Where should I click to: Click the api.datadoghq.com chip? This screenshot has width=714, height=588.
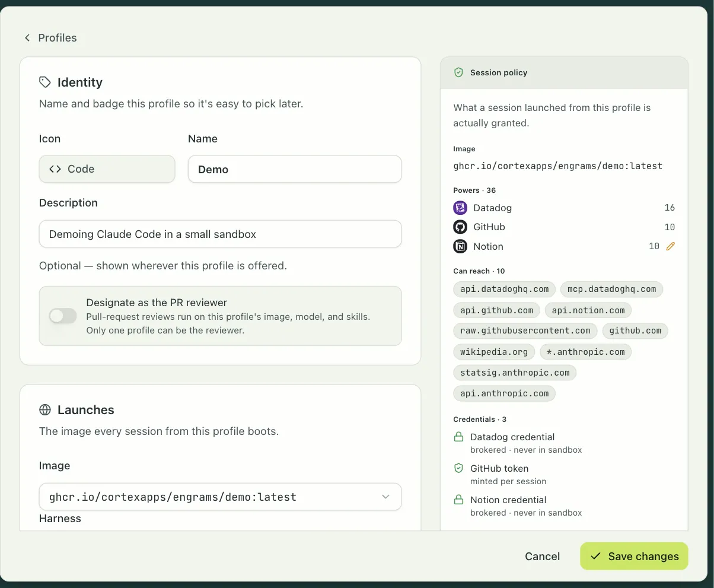505,290
